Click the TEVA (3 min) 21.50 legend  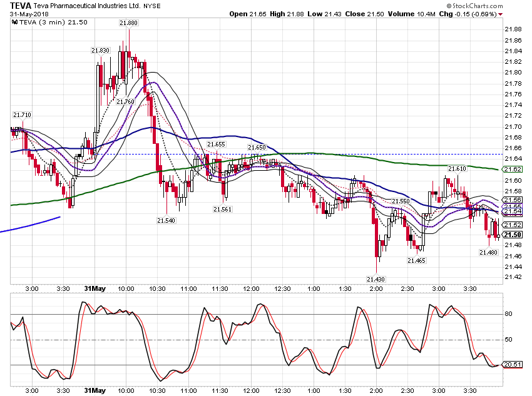tap(53, 23)
